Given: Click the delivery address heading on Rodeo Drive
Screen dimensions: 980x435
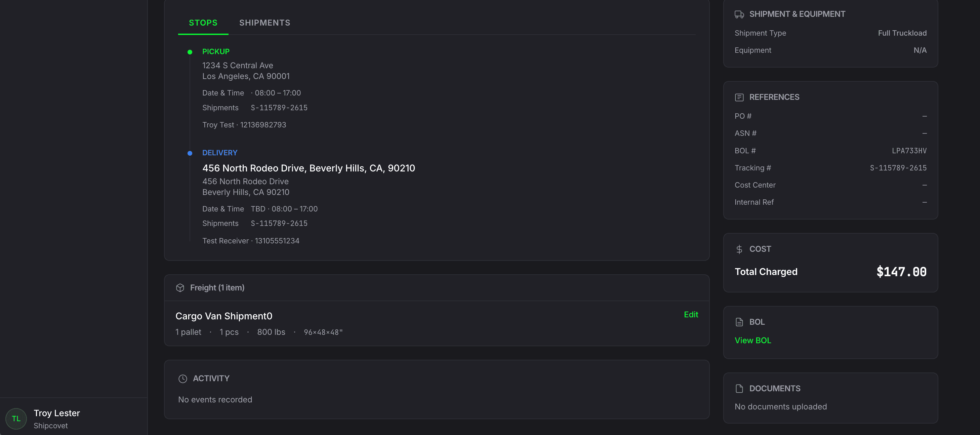Looking at the screenshot, I should pyautogui.click(x=309, y=168).
